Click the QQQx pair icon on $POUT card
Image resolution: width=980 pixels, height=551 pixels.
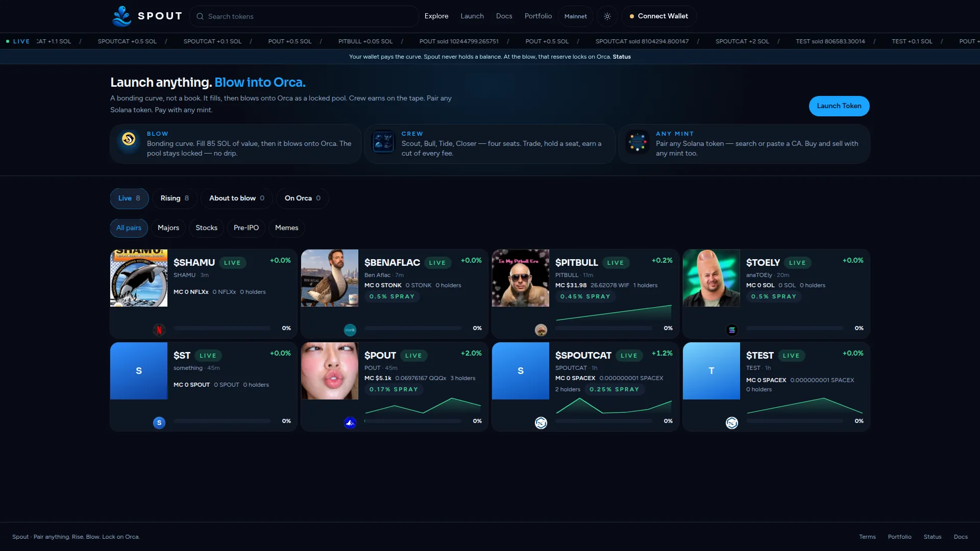pos(350,423)
